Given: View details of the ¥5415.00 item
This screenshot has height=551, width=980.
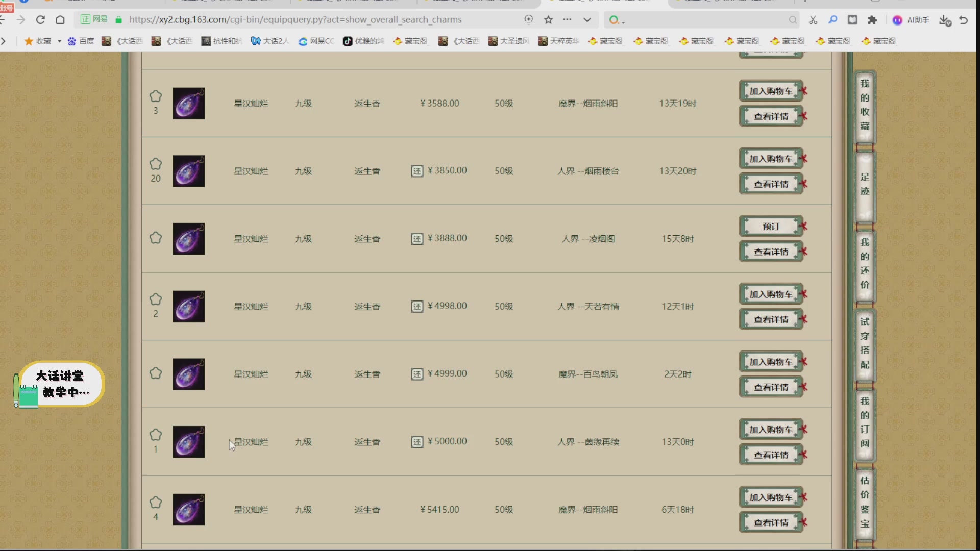Looking at the screenshot, I should [x=771, y=522].
